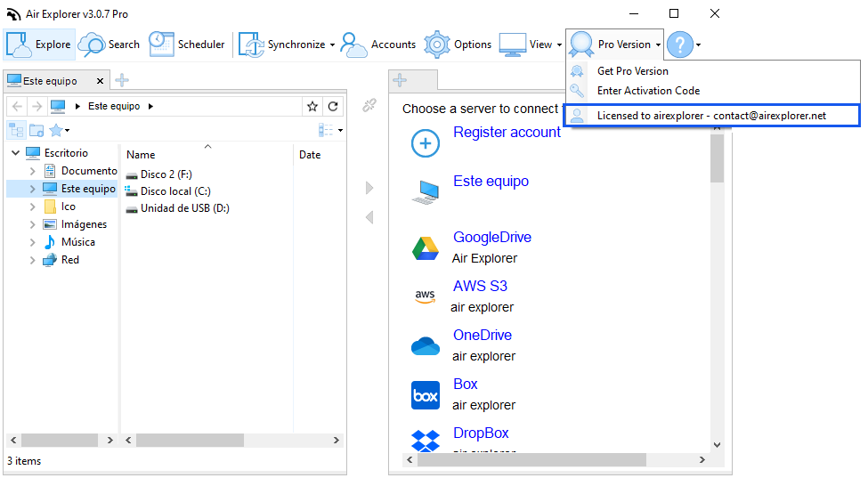Go back in left pane navigation
The height and width of the screenshot is (478, 868).
point(17,106)
